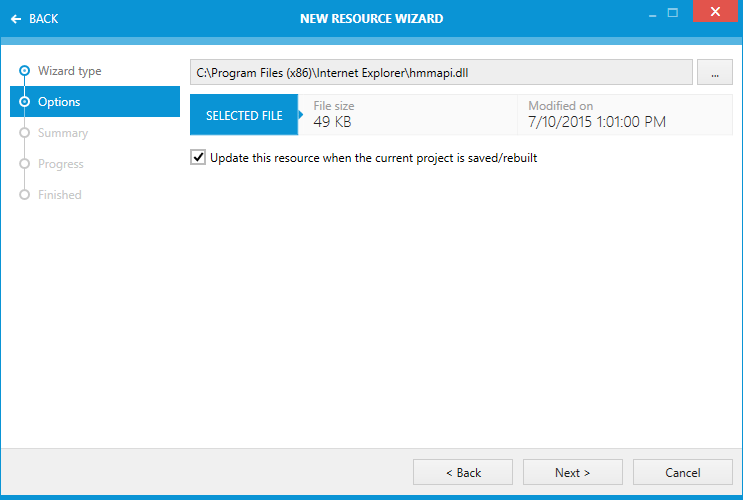Click the Finished step bullet icon

[x=25, y=195]
